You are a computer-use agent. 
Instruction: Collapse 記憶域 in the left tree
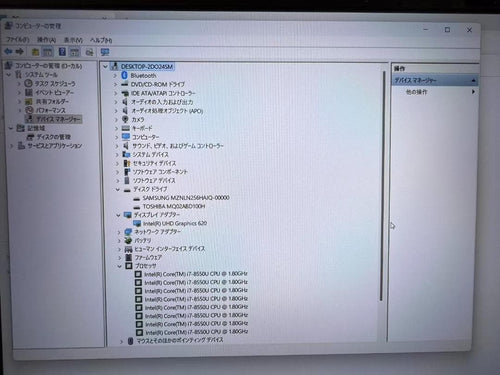[11, 128]
